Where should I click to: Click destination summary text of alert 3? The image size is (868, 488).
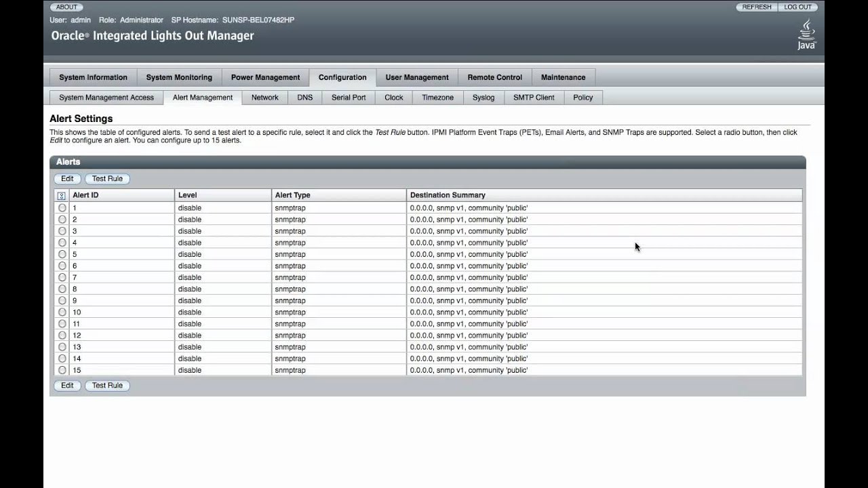[469, 231]
